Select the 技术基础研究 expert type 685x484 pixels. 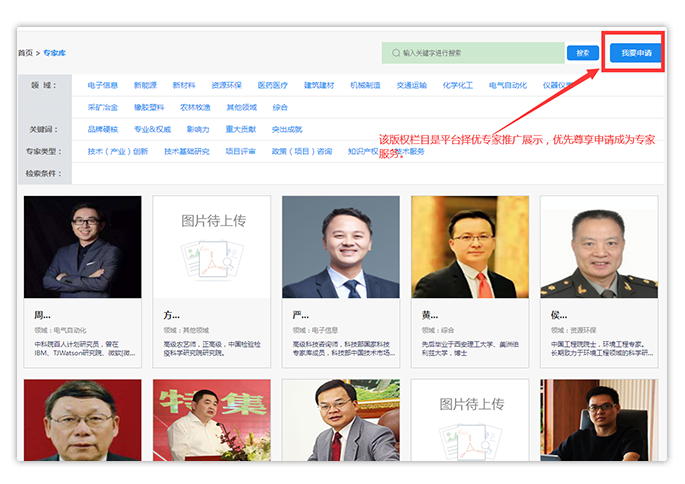tap(187, 152)
